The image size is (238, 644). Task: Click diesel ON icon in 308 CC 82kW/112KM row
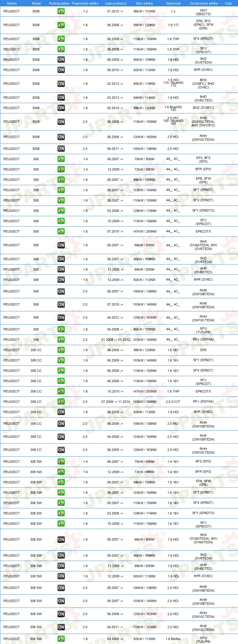click(x=61, y=412)
